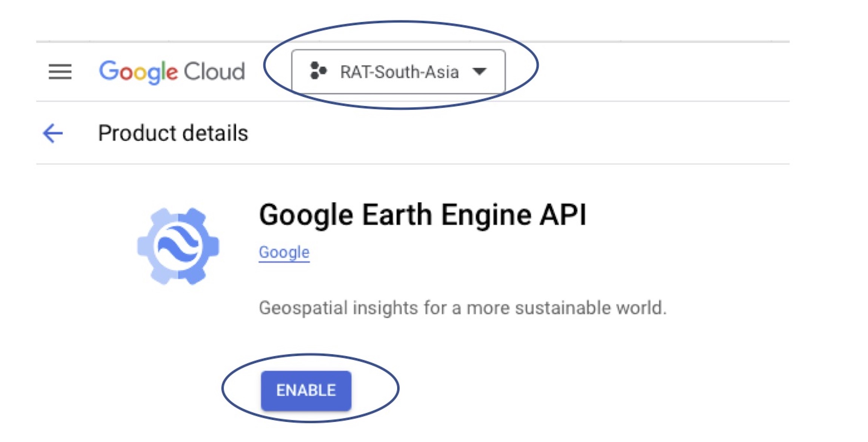Click the Earth Engine gear logo
The height and width of the screenshot is (442, 868).
pyautogui.click(x=178, y=246)
